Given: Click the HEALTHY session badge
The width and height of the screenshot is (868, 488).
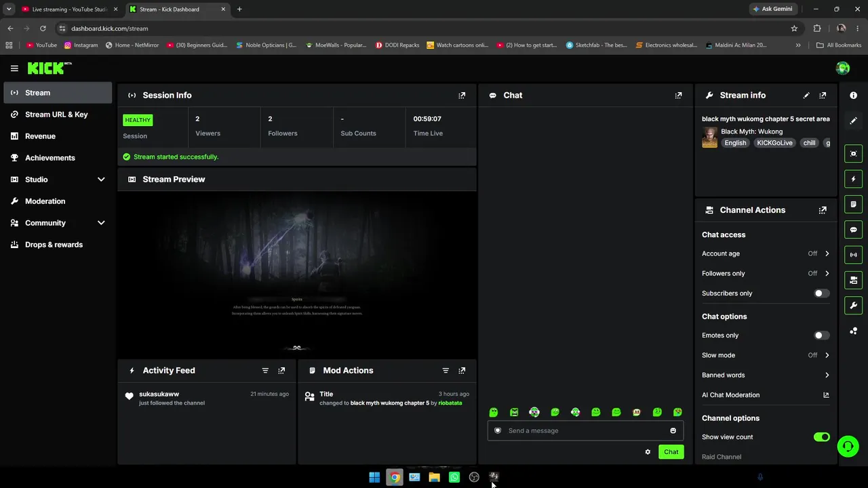Looking at the screenshot, I should pyautogui.click(x=138, y=120).
